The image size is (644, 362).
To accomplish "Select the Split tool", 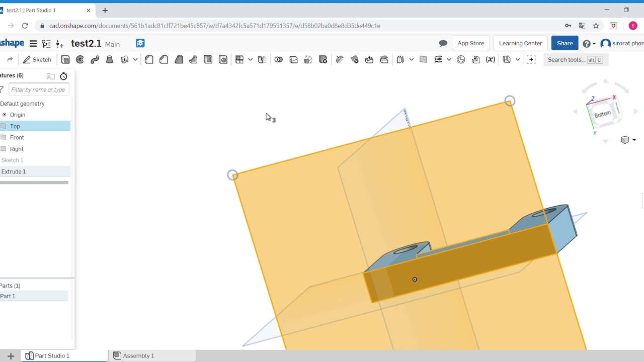I will pyautogui.click(x=294, y=60).
